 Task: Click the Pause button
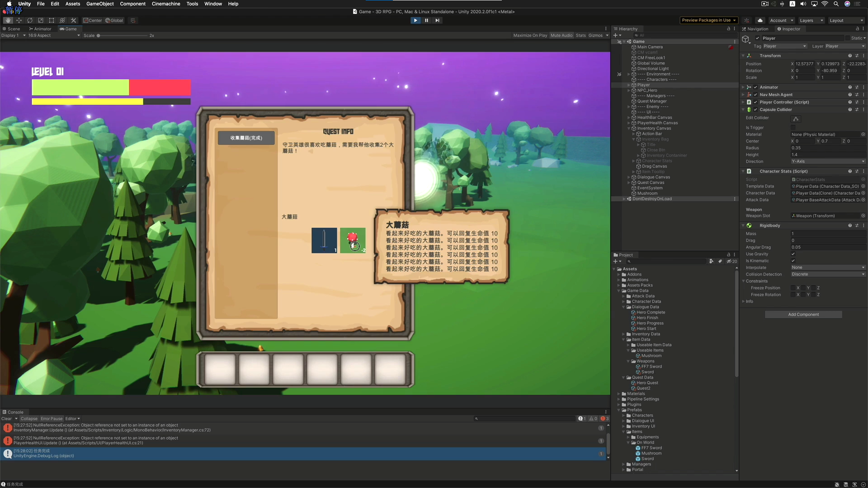coord(426,20)
